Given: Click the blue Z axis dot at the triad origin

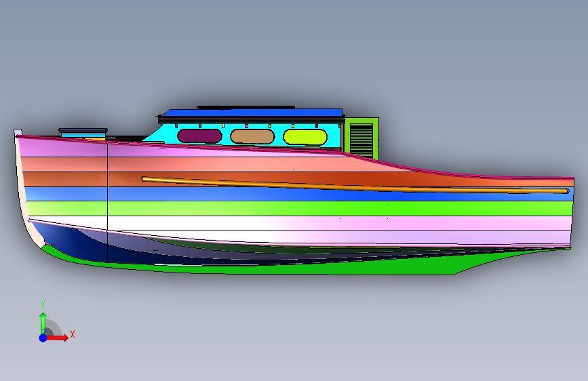Looking at the screenshot, I should coord(43,338).
